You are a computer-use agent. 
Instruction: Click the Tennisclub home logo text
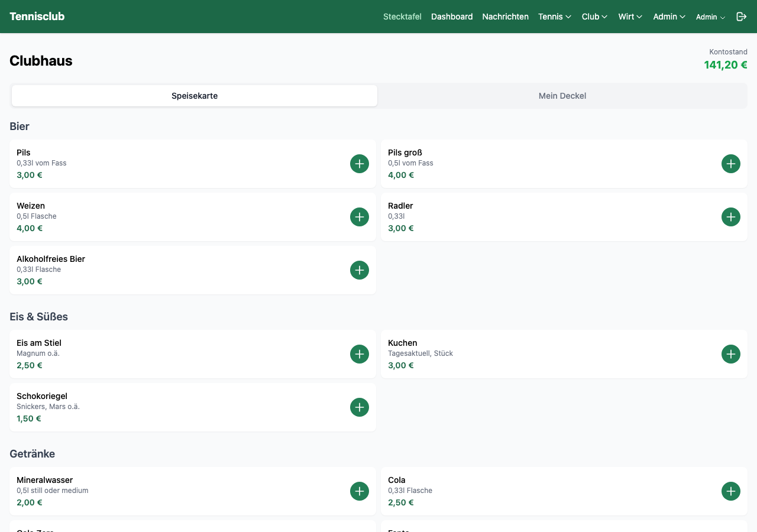tap(37, 17)
